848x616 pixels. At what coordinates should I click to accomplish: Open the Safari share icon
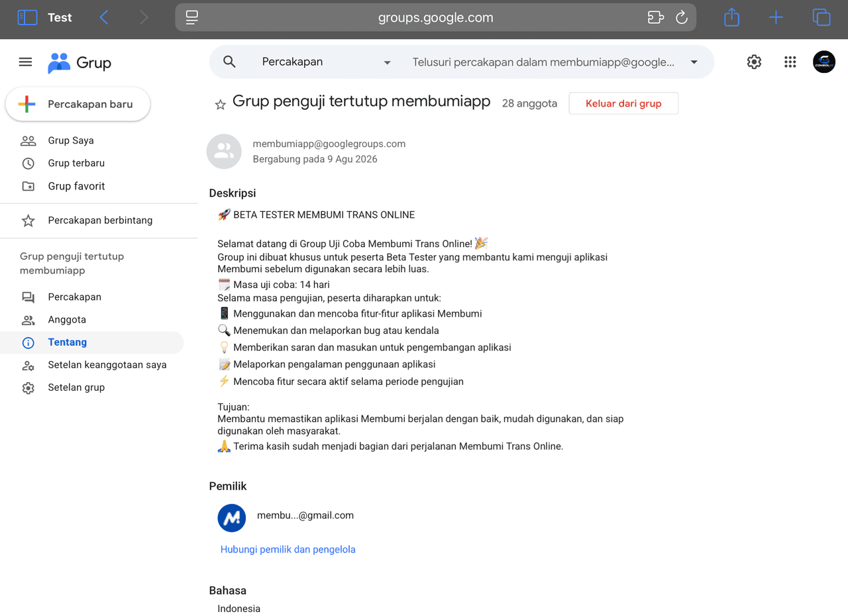(731, 17)
